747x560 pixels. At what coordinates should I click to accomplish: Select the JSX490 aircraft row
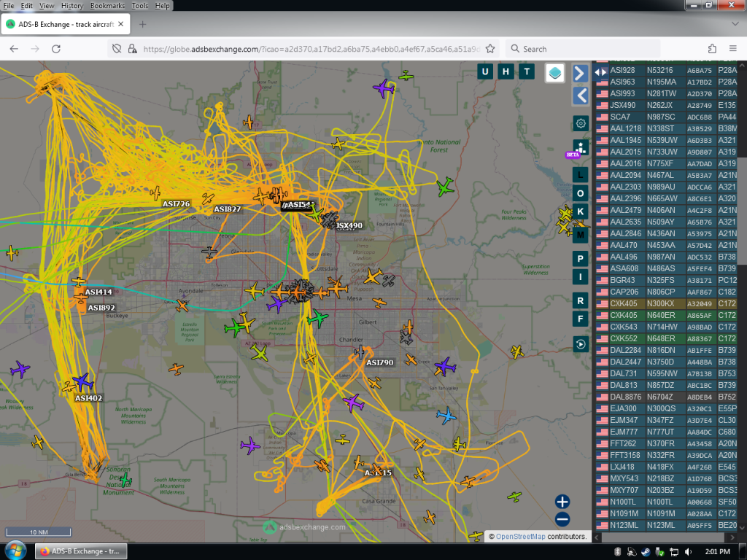click(666, 105)
